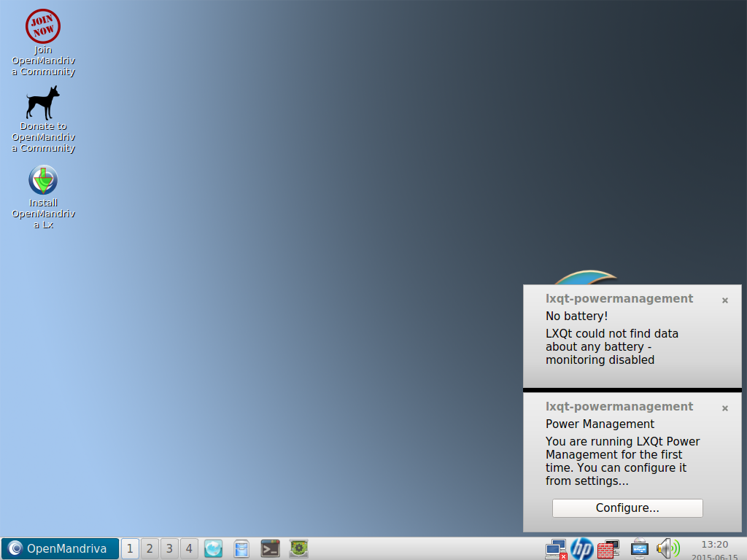Launch the terminal from the panel
Screen dimensions: 747x560
click(x=270, y=548)
